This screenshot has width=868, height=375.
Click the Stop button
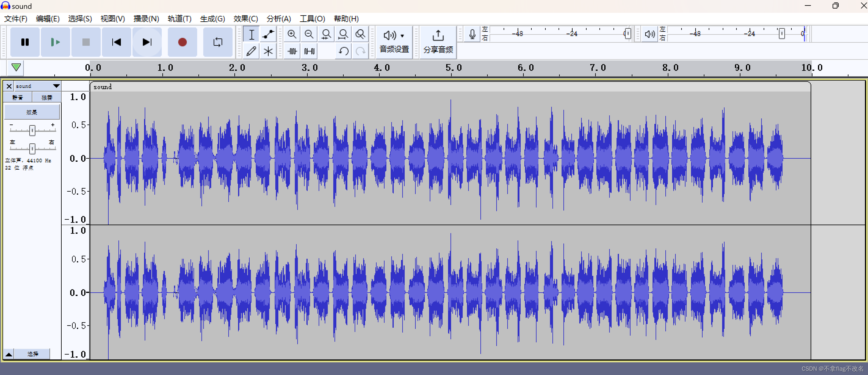[86, 42]
